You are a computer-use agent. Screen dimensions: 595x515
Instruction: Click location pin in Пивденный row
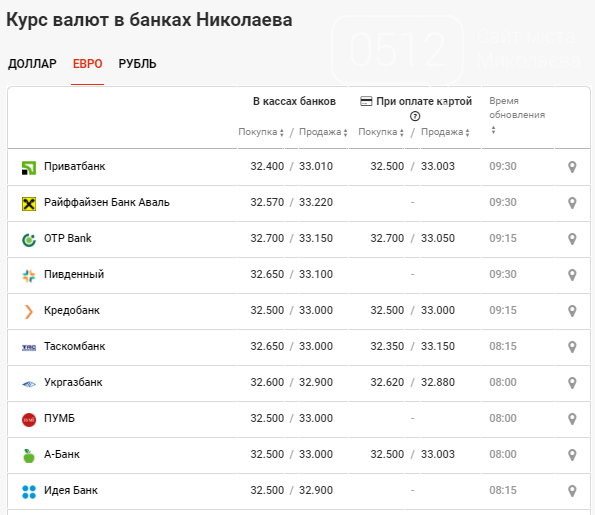coord(572,275)
